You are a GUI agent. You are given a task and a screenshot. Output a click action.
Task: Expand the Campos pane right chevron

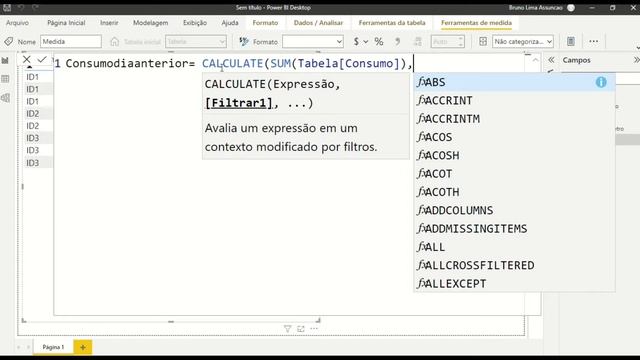click(636, 60)
